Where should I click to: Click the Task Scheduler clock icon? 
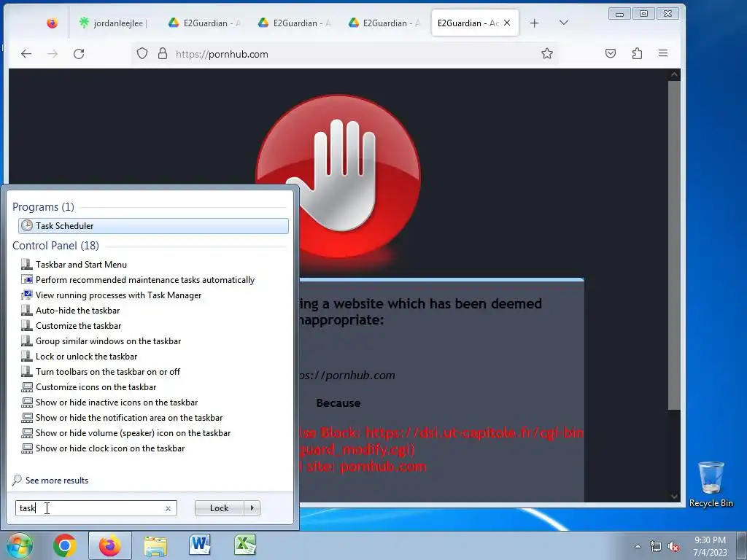(27, 226)
